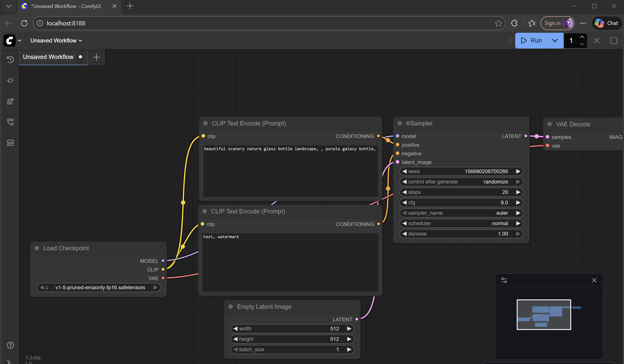Select the Unsaved Workflow tab
The height and width of the screenshot is (364, 624).
(x=48, y=57)
